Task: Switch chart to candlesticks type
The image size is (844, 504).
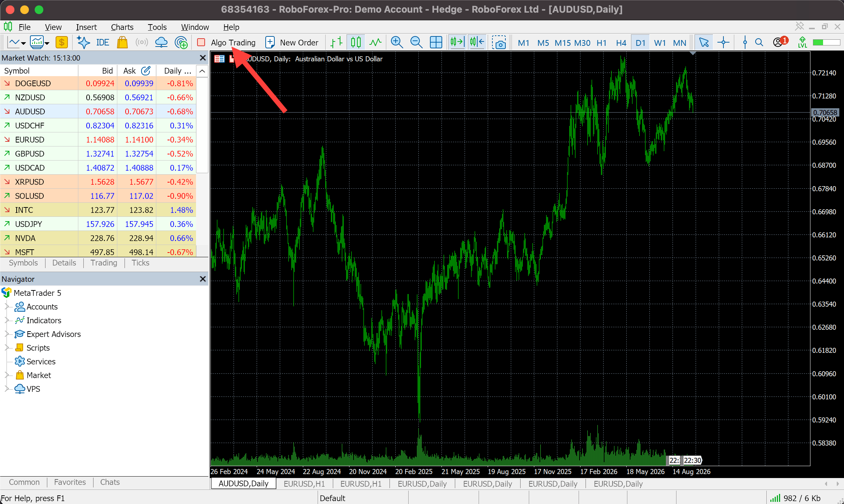Action: (356, 43)
